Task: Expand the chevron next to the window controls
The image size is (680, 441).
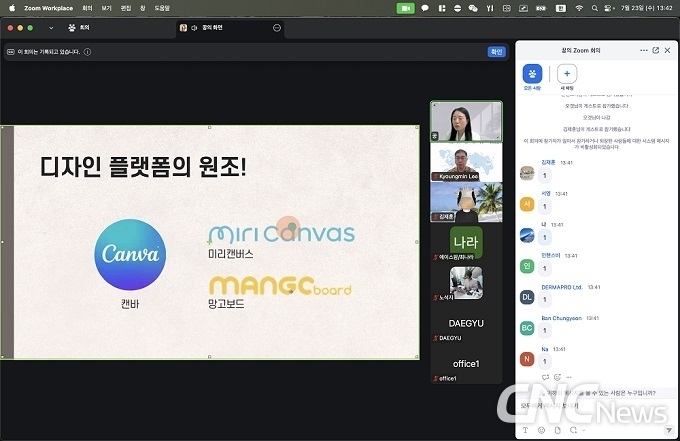Action: 51,28
